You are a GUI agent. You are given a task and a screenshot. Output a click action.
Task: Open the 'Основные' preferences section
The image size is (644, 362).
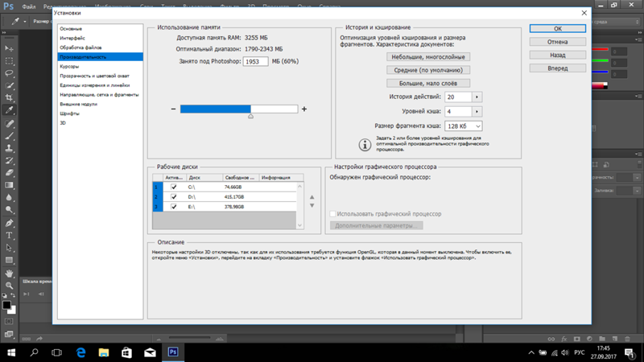click(71, 29)
